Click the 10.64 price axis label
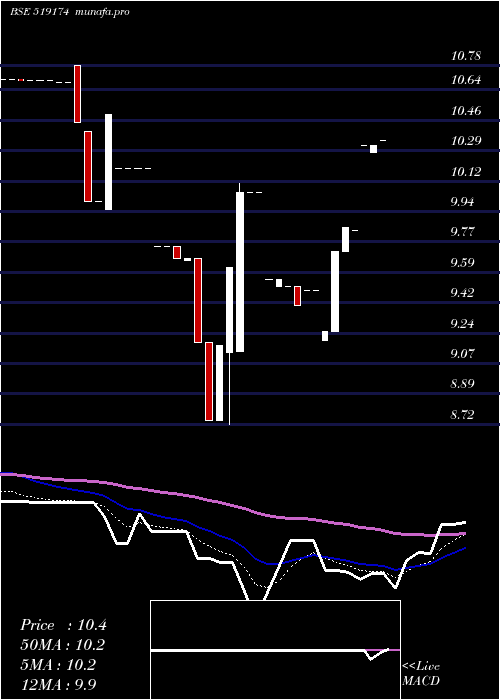 coord(466,80)
